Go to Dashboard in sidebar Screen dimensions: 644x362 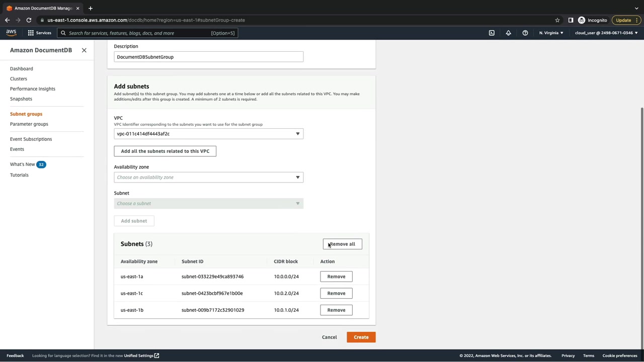(22, 69)
